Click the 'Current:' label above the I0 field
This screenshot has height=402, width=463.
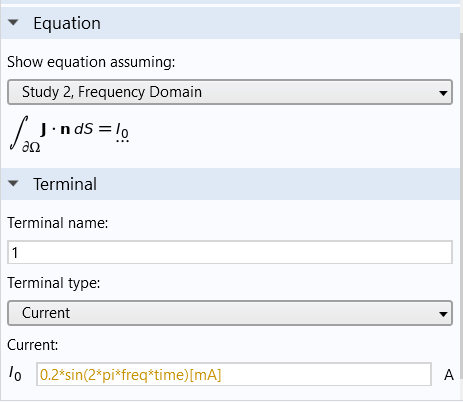click(33, 345)
